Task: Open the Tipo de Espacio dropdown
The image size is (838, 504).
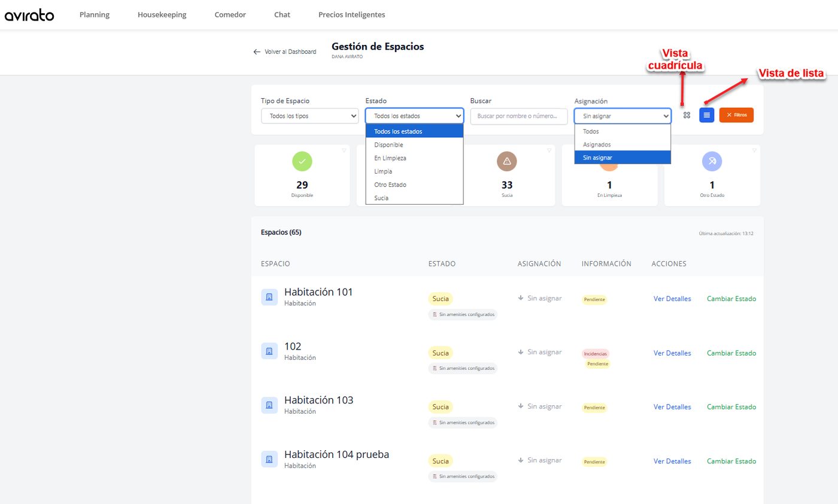Action: point(309,116)
